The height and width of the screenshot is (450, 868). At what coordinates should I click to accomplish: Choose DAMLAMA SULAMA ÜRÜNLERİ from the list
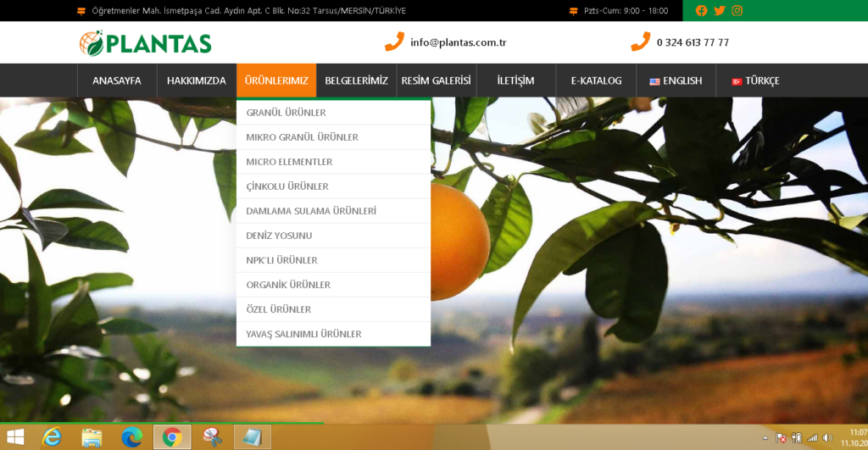(x=311, y=211)
